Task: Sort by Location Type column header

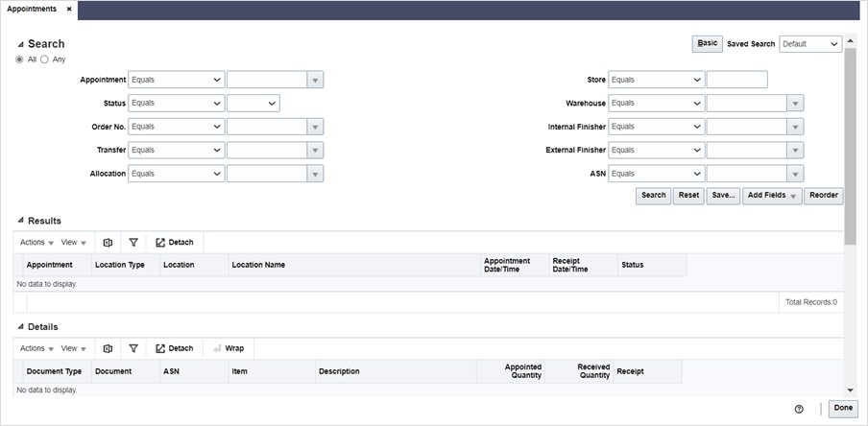Action: pos(126,265)
